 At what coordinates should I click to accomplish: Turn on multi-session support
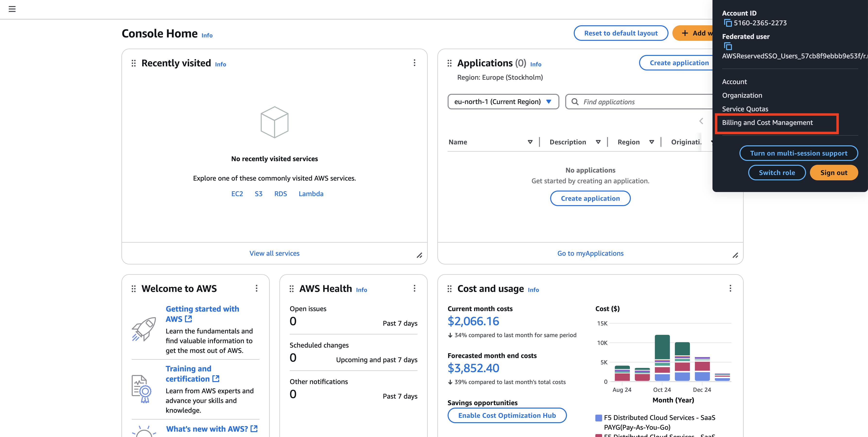[x=798, y=153]
